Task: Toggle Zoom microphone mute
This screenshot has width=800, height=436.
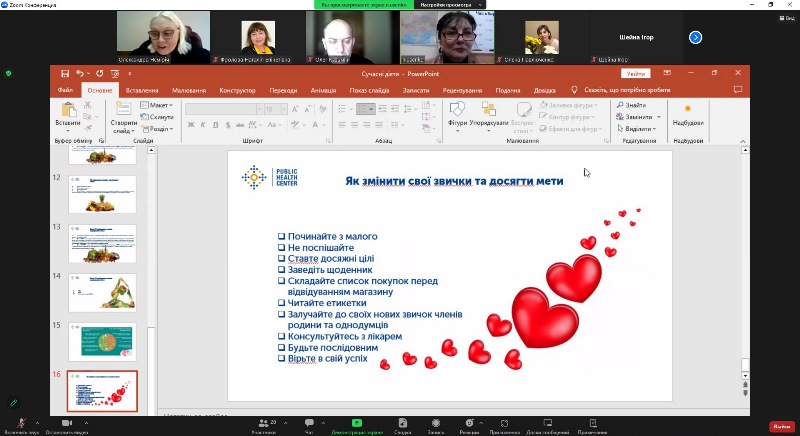Action: coord(20,423)
